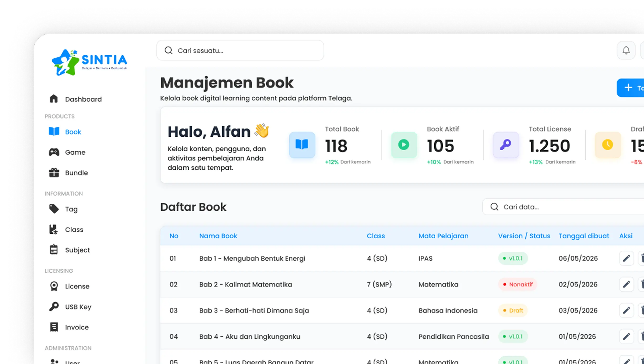Viewport: 644px width, 364px height.
Task: Open the Bundle gift icon
Action: click(54, 173)
